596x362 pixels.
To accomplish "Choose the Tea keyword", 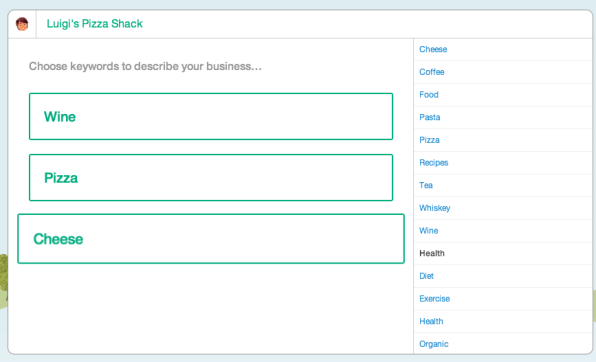I will [426, 185].
